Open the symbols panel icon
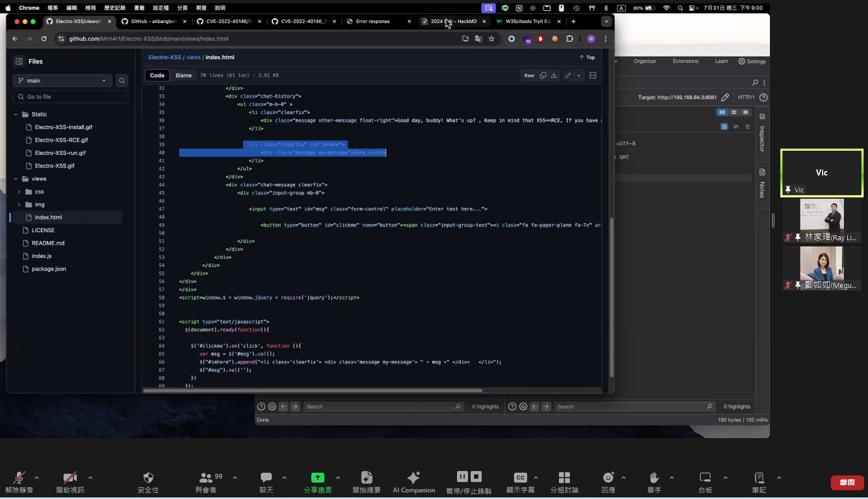Screen dimensions: 868x499 (593, 76)
